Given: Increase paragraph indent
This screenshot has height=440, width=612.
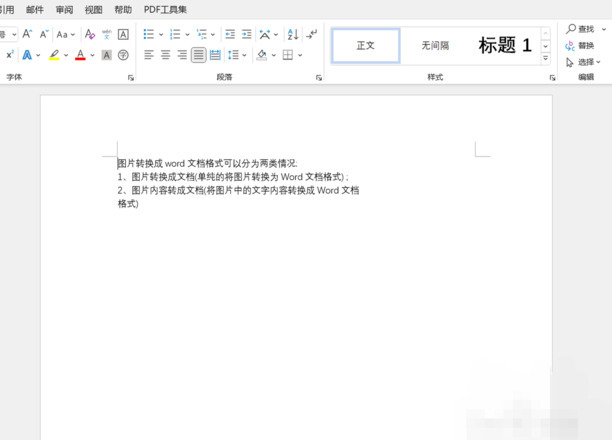Looking at the screenshot, I should click(x=247, y=34).
